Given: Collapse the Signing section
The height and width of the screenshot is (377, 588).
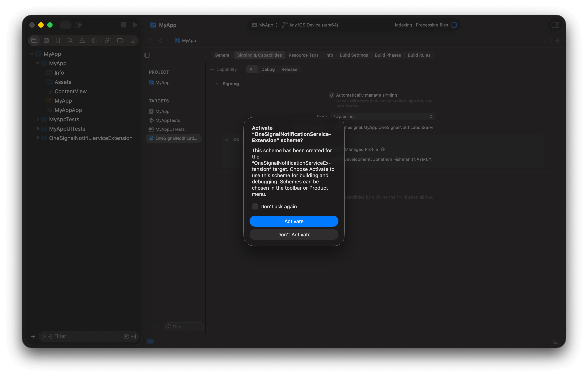Looking at the screenshot, I should 217,84.
